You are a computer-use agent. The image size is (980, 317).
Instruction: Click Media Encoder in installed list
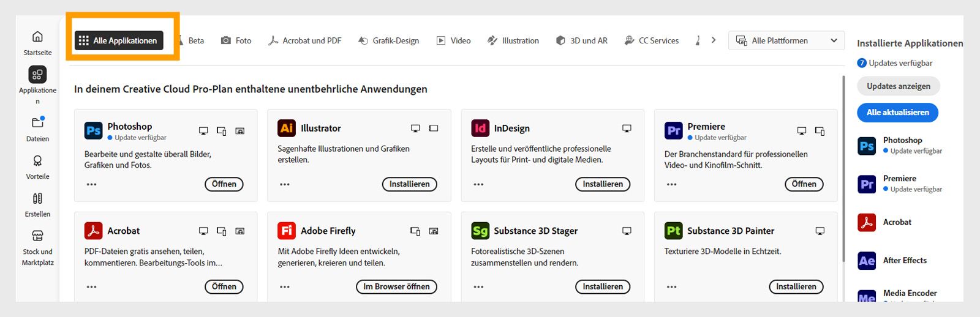pyautogui.click(x=897, y=295)
